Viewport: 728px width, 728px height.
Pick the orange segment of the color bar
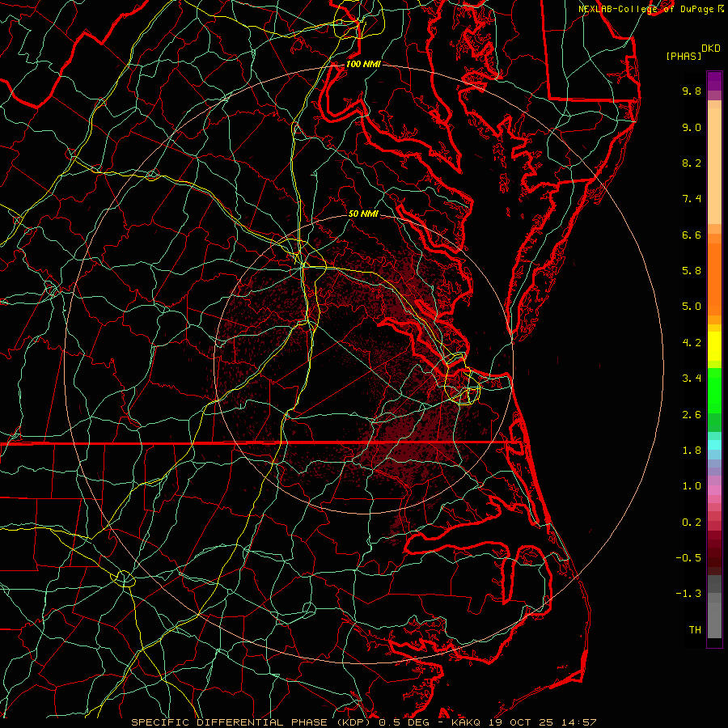point(714,278)
